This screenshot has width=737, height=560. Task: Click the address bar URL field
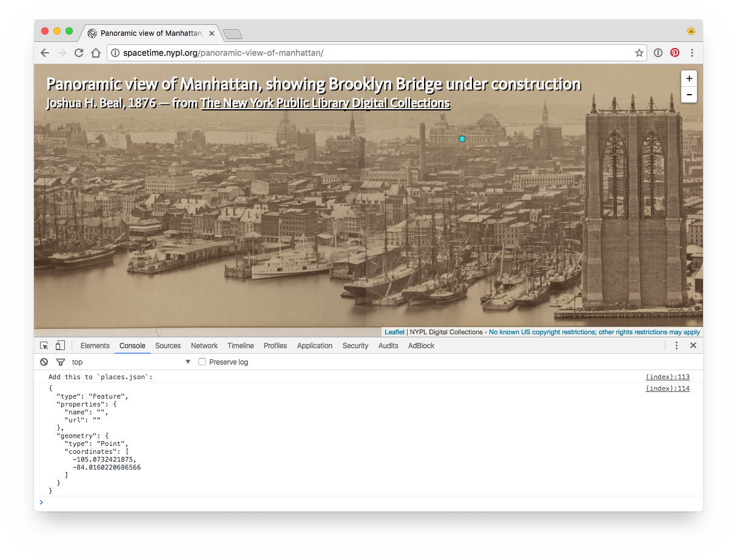tap(377, 53)
